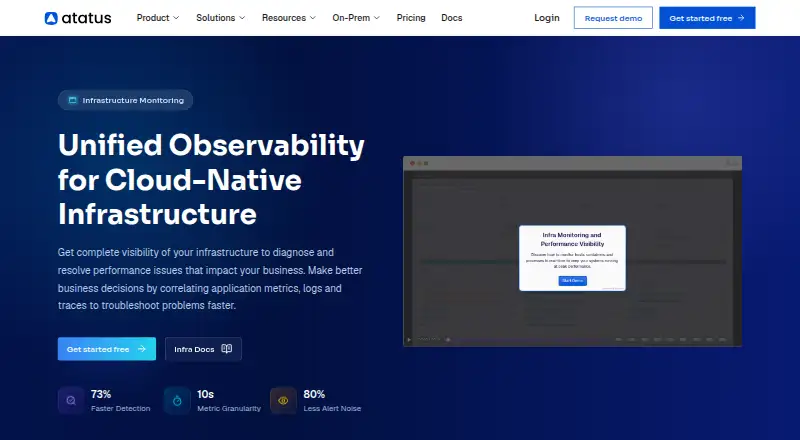
Task: Open Infra Docs button
Action: coord(203,349)
